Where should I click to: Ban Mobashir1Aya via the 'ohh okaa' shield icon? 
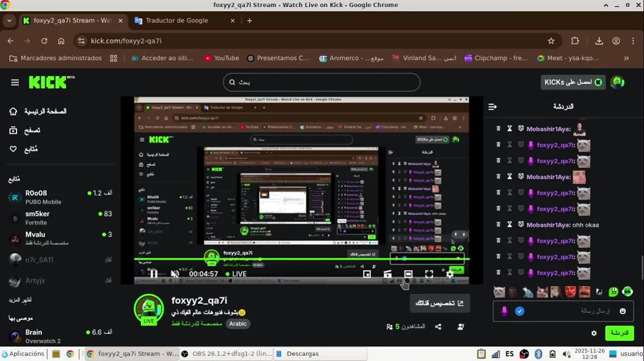click(521, 225)
